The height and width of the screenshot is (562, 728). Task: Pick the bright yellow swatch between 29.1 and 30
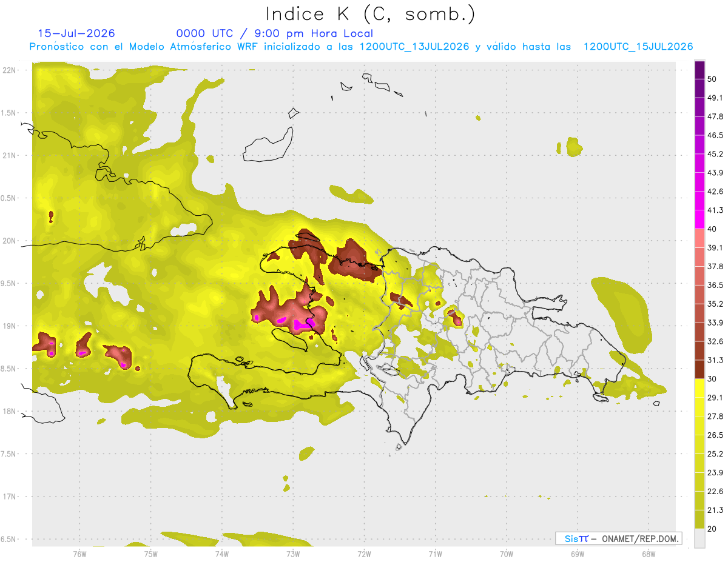pos(700,388)
